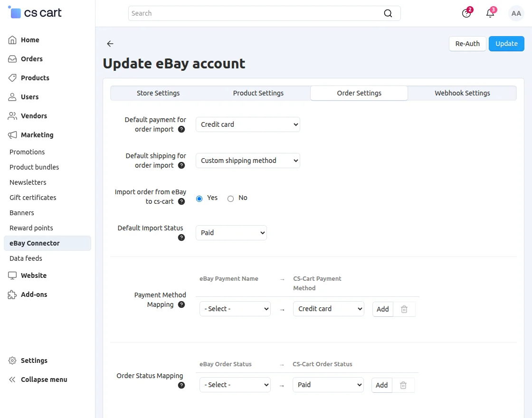The image size is (532, 418).
Task: Switch to the Product Settings tab
Action: click(258, 93)
